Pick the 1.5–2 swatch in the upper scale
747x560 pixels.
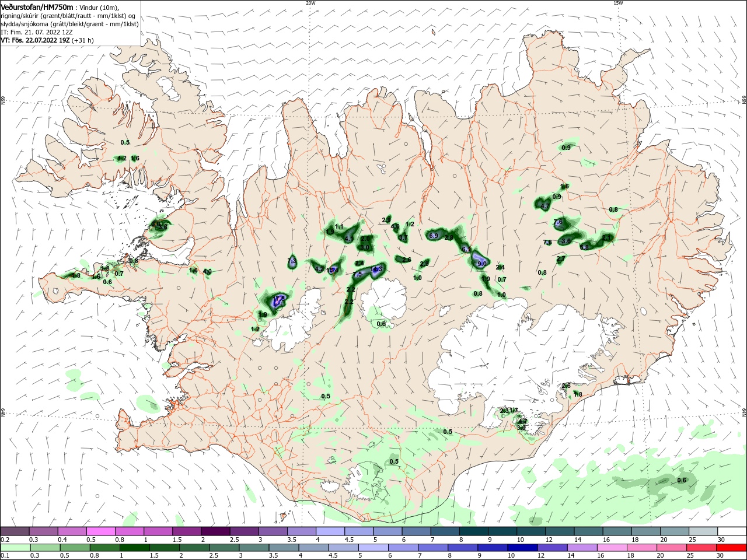pos(187,531)
